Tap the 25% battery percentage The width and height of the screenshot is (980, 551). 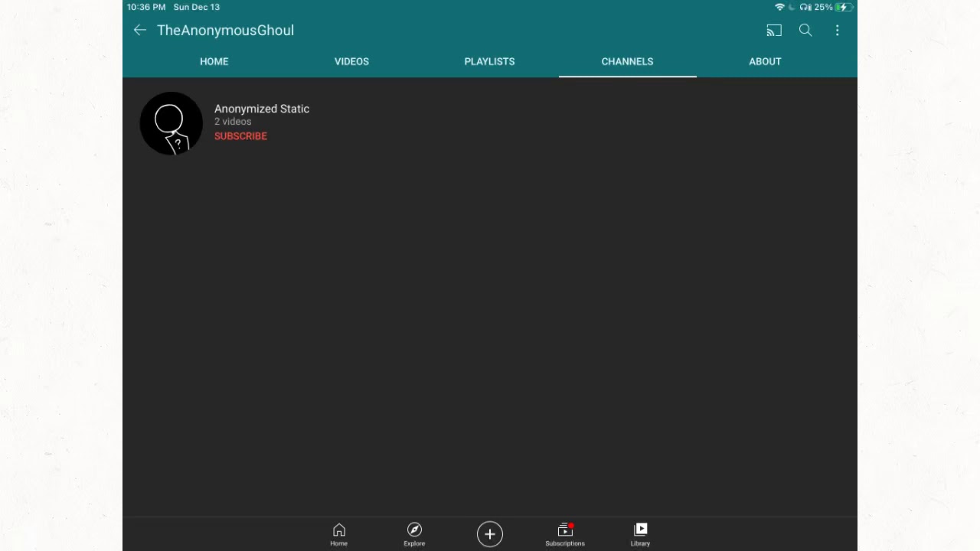pyautogui.click(x=824, y=7)
